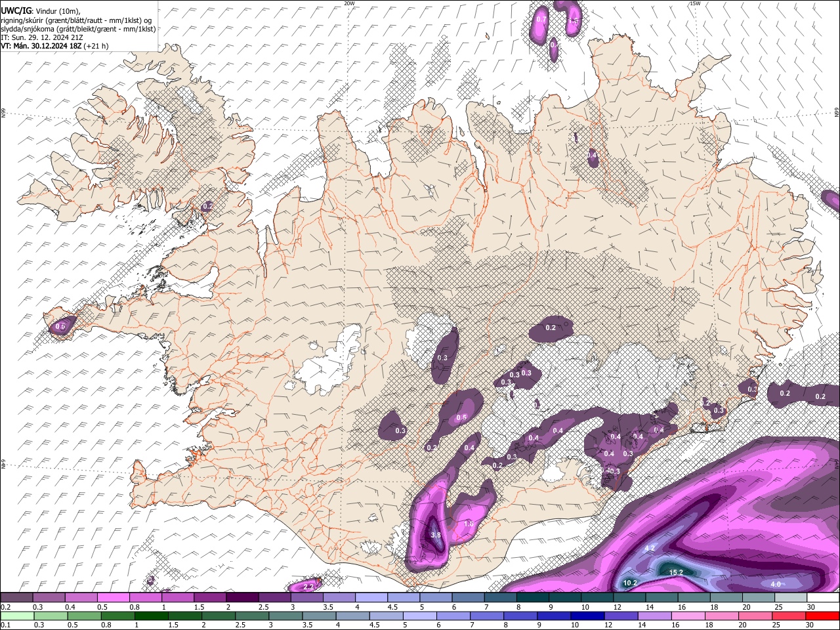Pick the light pink 16 mm rain swatch
This screenshot has height=630, width=840.
(x=688, y=616)
